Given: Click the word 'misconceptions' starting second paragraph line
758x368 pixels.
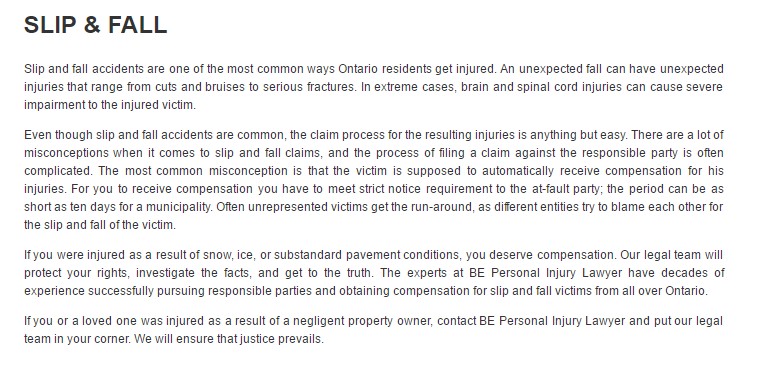Looking at the screenshot, I should [x=67, y=153].
